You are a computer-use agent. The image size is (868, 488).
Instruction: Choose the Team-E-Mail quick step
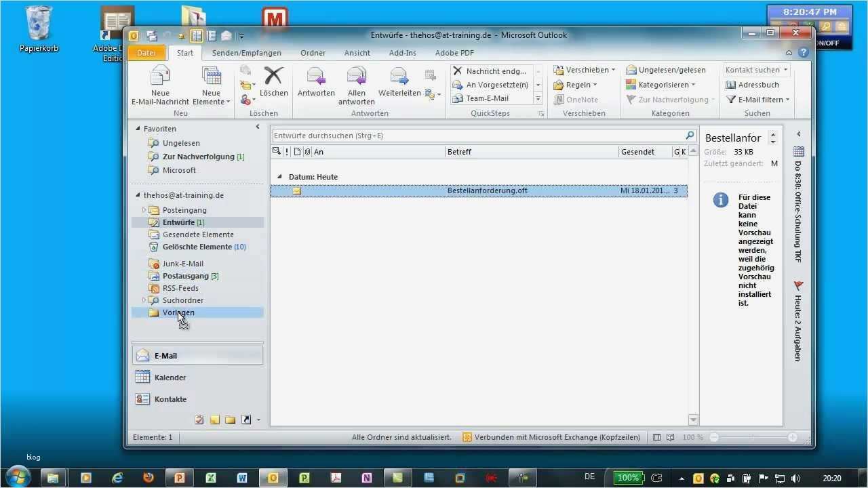[x=490, y=98]
